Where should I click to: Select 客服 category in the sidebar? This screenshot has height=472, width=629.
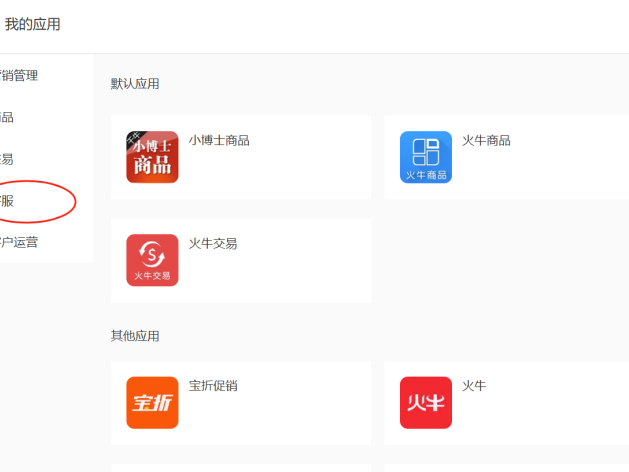(7, 201)
